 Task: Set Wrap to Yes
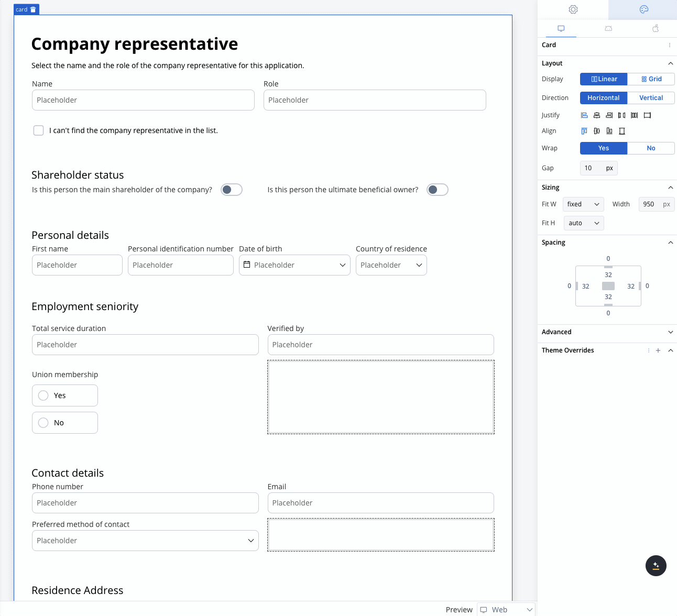[604, 148]
